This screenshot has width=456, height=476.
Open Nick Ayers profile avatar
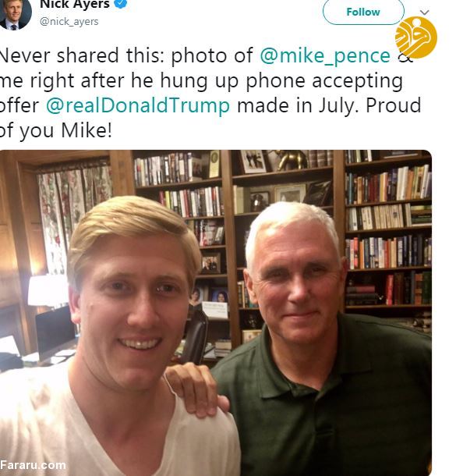tap(15, 14)
